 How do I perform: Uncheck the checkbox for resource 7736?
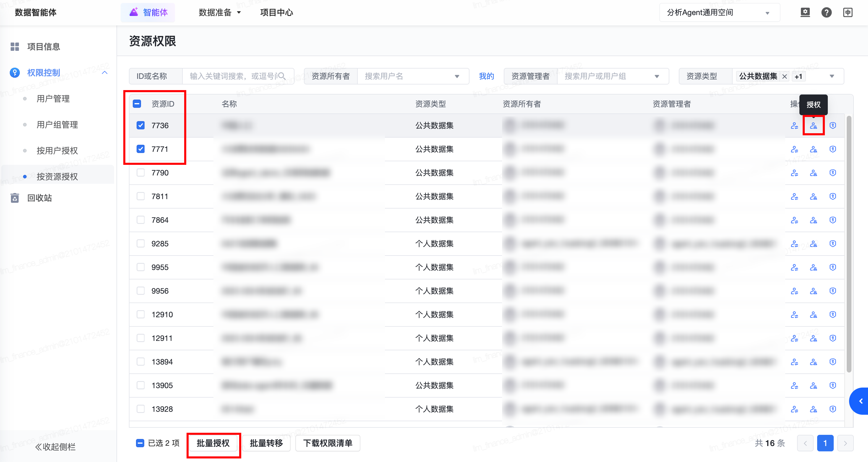[x=140, y=125]
